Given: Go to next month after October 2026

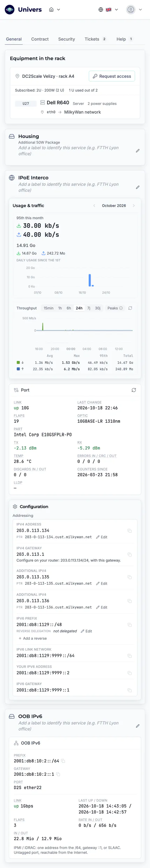Looking at the screenshot, I should [134, 206].
